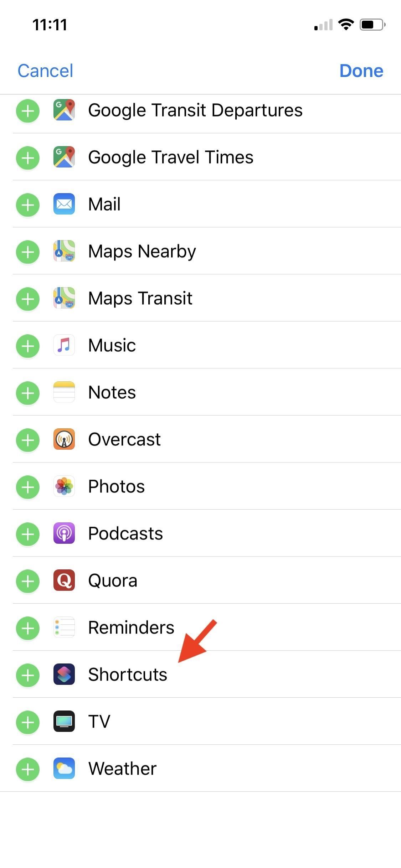Tap the Photos pinwheel icon
401x868 pixels.
(x=64, y=486)
